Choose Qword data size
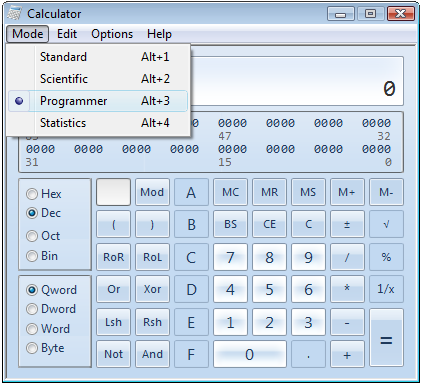422x384 pixels. 51,290
